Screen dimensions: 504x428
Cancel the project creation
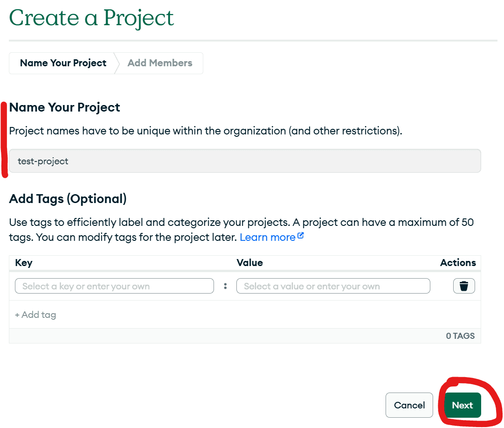(409, 405)
